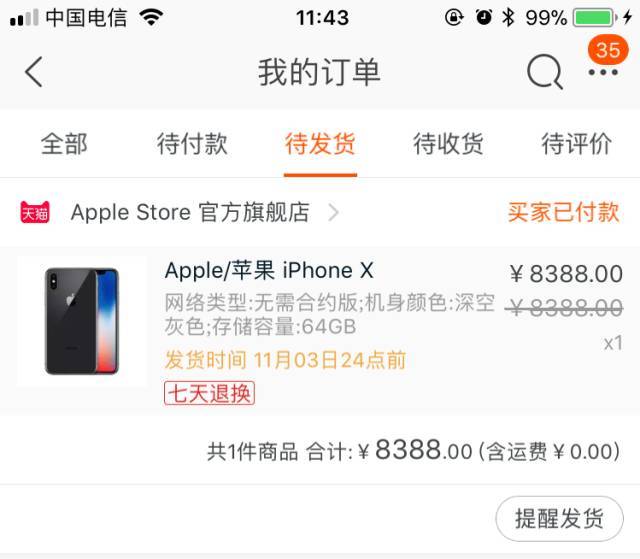Open the Apple/苹果 iPhone X product title
Viewport: 640px width, 559px height.
coord(269,271)
